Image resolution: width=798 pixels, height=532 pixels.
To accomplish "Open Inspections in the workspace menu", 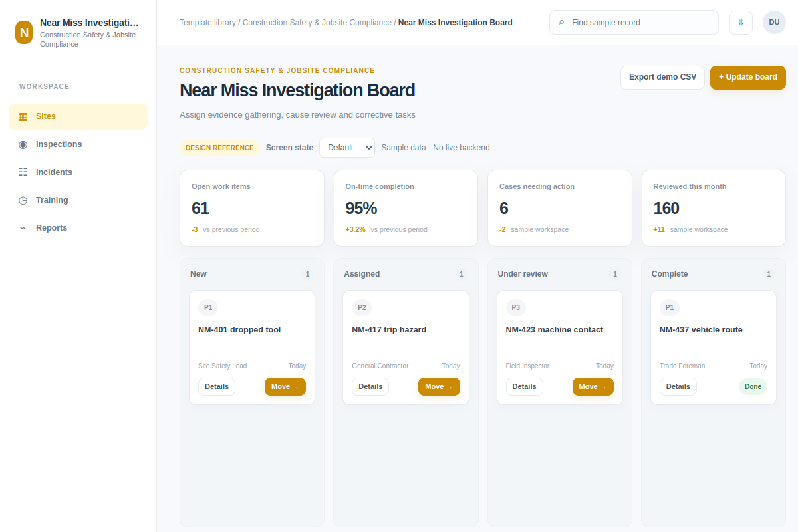I will tap(78, 144).
